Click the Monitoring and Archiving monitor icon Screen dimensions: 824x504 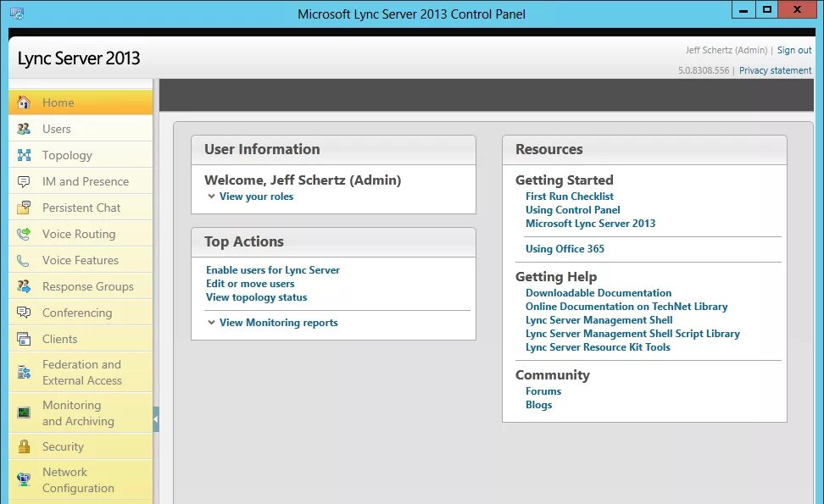tap(24, 413)
